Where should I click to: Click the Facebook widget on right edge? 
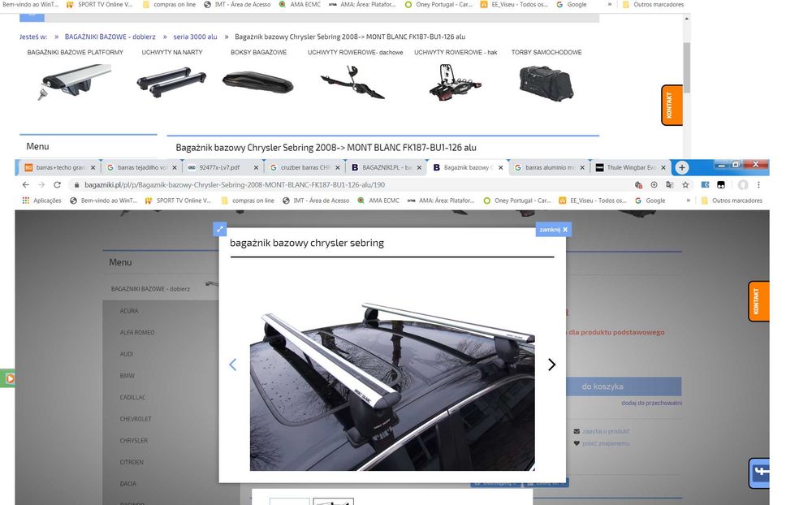click(x=759, y=473)
